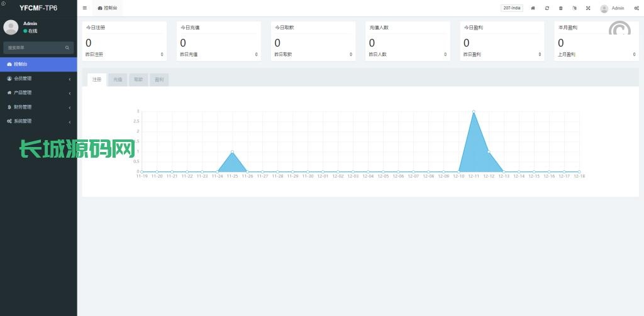Click the Admin avatar in the sidebar

[11, 27]
